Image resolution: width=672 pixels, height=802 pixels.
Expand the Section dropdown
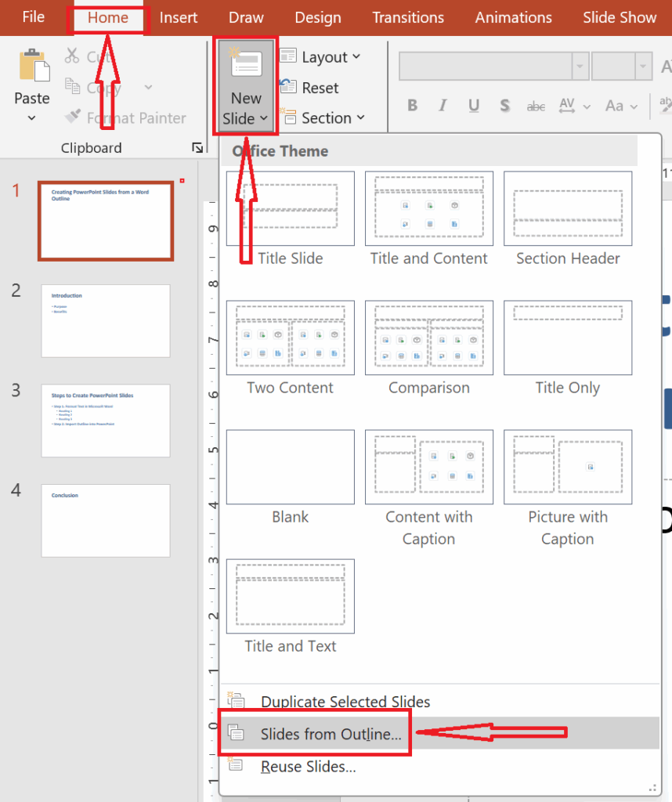[x=323, y=118]
